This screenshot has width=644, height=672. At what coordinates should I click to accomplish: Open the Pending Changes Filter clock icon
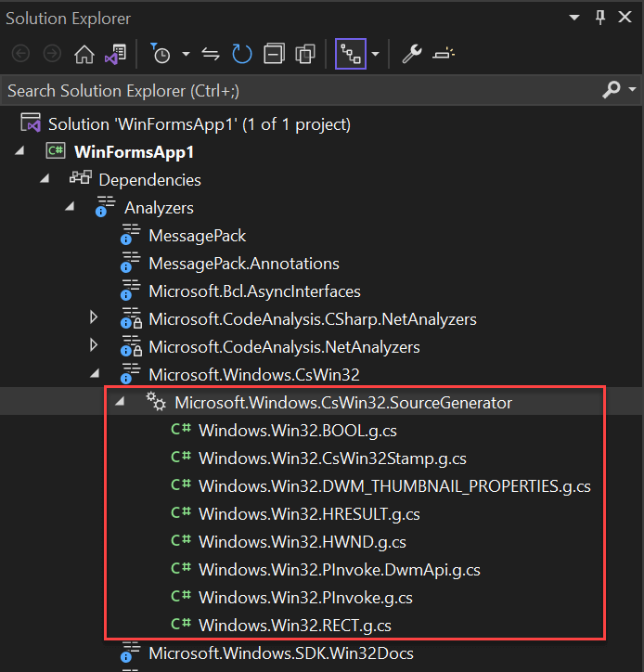(x=161, y=55)
